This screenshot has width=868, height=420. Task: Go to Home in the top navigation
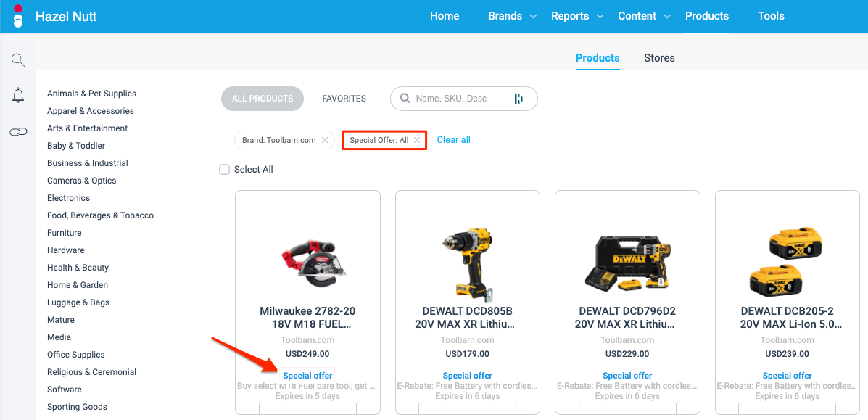coord(445,16)
